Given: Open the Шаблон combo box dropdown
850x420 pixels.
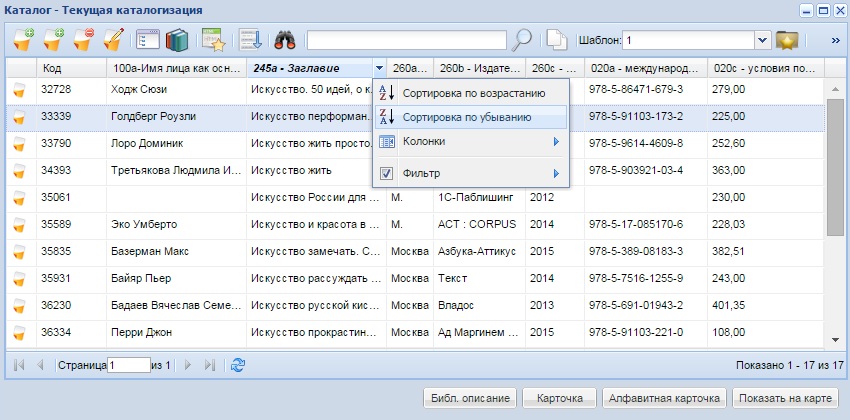Looking at the screenshot, I should click(x=762, y=40).
